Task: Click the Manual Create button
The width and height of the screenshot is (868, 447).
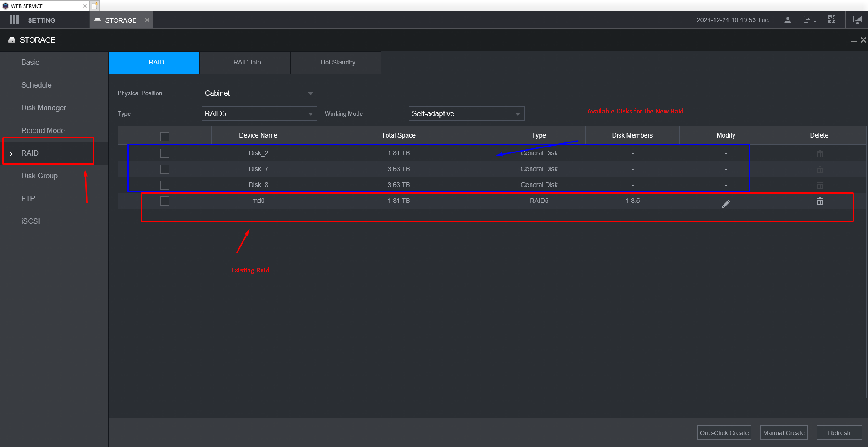Action: coord(784,433)
